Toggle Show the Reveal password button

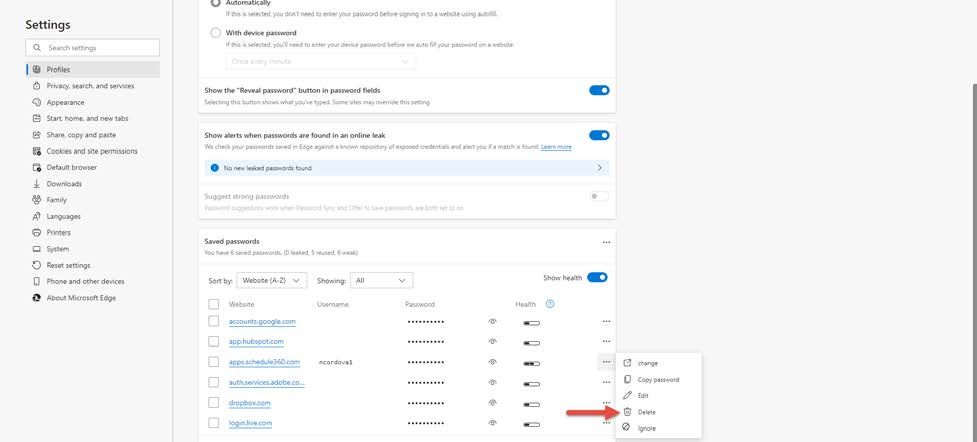599,90
